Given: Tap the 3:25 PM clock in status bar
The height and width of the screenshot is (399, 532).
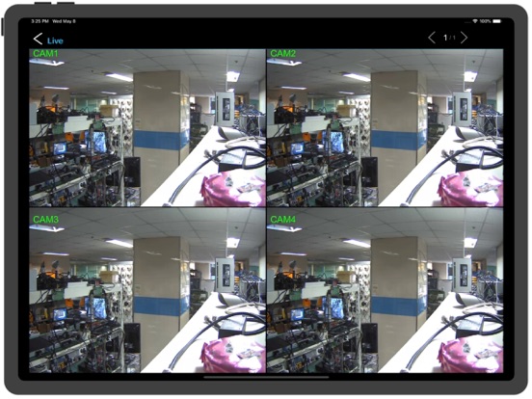Looking at the screenshot, I should coord(40,21).
